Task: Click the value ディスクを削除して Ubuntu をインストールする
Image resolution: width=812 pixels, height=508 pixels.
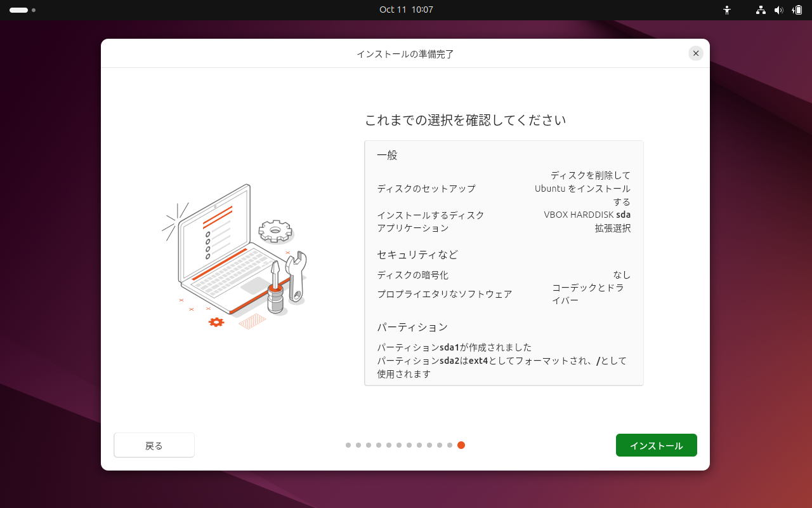Action: [x=582, y=189]
